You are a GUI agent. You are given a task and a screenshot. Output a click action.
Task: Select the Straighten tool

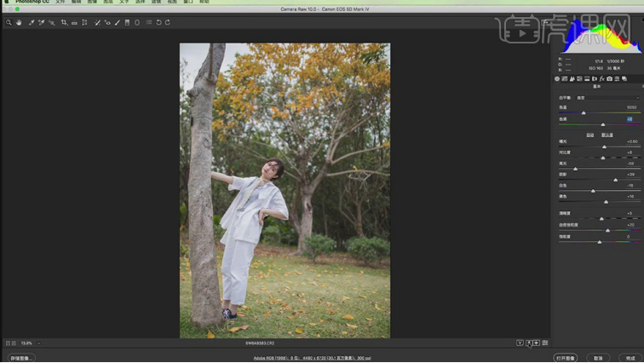pyautogui.click(x=74, y=23)
